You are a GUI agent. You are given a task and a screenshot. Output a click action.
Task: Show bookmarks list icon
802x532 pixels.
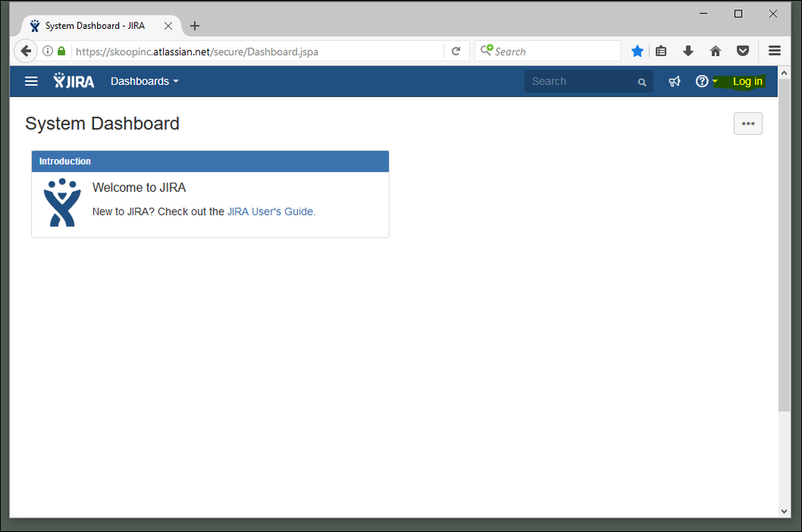[661, 51]
